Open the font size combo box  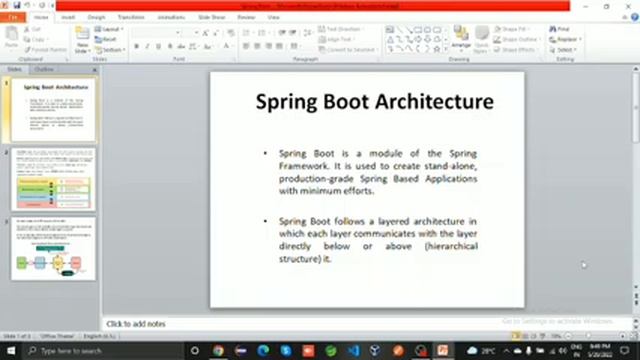point(190,33)
